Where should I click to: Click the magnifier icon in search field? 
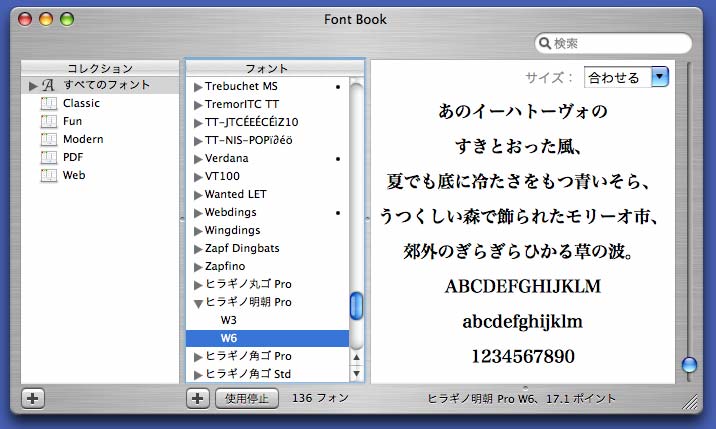(x=546, y=44)
